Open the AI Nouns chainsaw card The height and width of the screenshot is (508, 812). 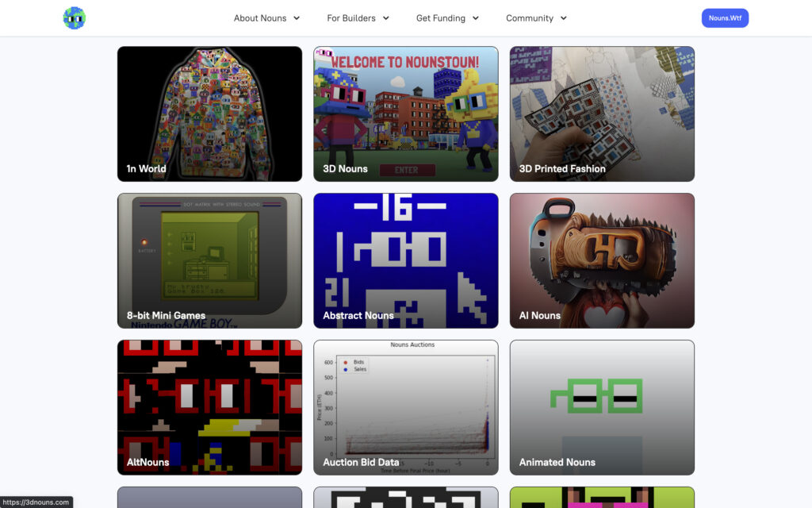(x=602, y=260)
